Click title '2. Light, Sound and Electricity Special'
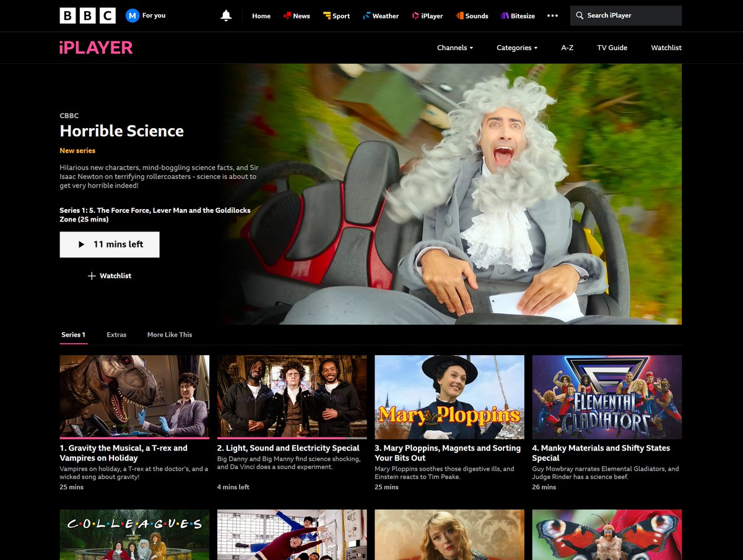 (289, 448)
